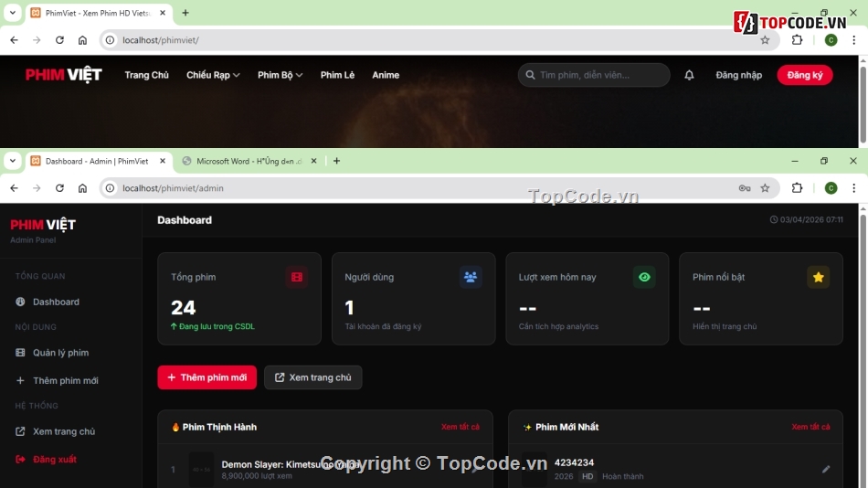The width and height of the screenshot is (868, 488).
Task: Open extensions in the admin browser window
Action: point(797,188)
